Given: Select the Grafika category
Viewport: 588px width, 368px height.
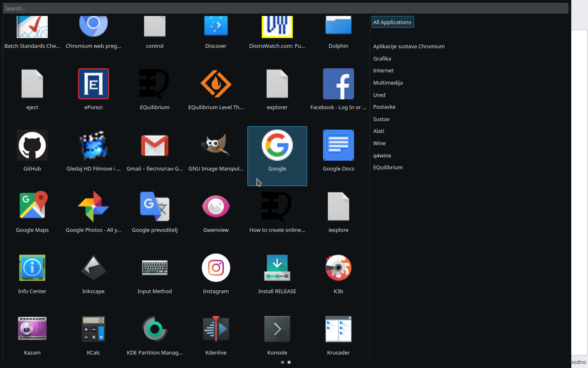Looking at the screenshot, I should [x=382, y=58].
